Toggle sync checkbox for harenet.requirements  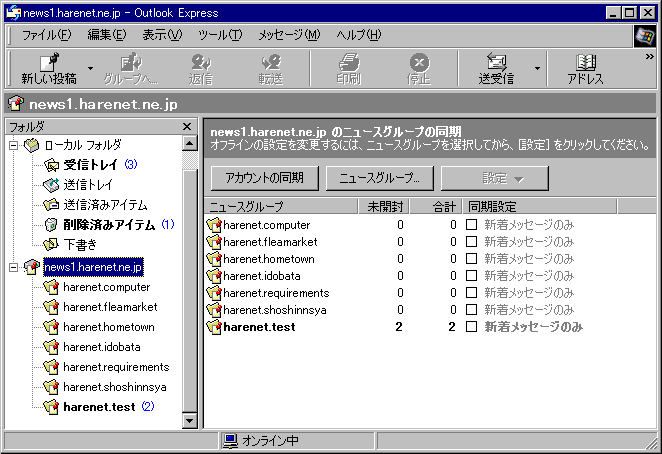coord(471,293)
